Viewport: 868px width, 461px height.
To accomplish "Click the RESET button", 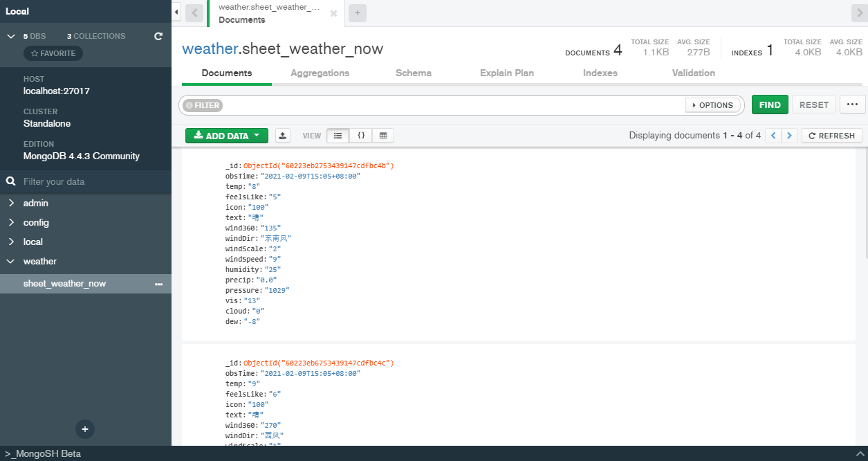I will (x=814, y=105).
